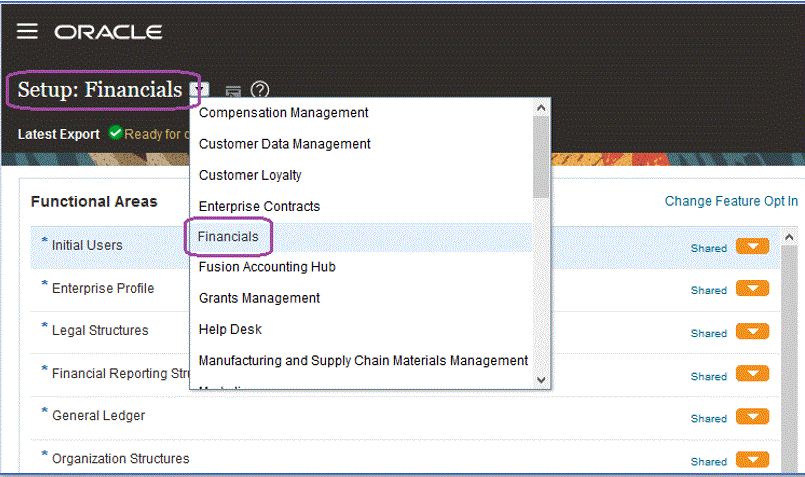Click Shared link for Initial Users
Viewport: 805px width, 477px height.
(x=708, y=248)
